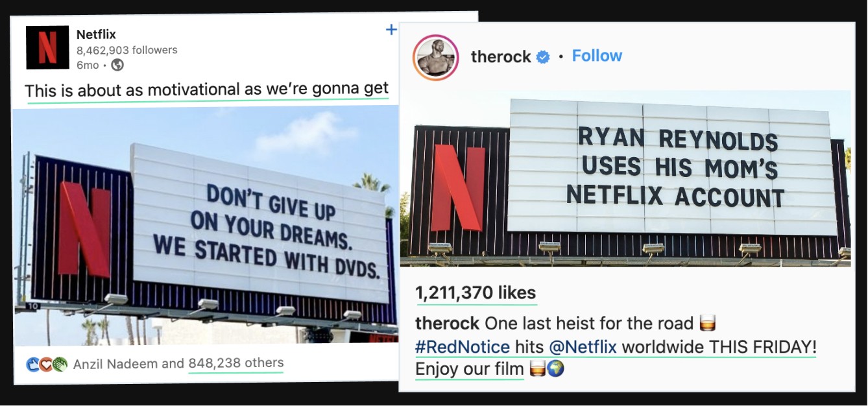
Task: Open therock profile picture
Action: point(435,57)
